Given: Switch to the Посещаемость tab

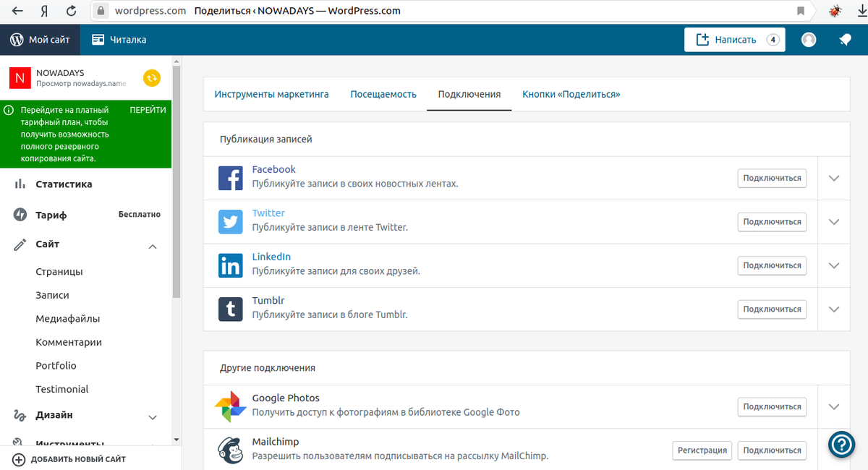Looking at the screenshot, I should point(383,93).
